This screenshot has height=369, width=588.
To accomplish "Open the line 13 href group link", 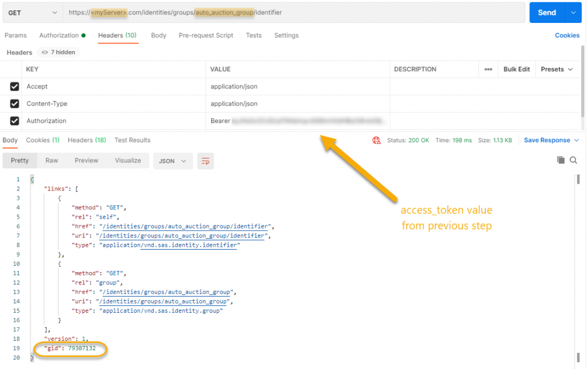I will pyautogui.click(x=167, y=292).
